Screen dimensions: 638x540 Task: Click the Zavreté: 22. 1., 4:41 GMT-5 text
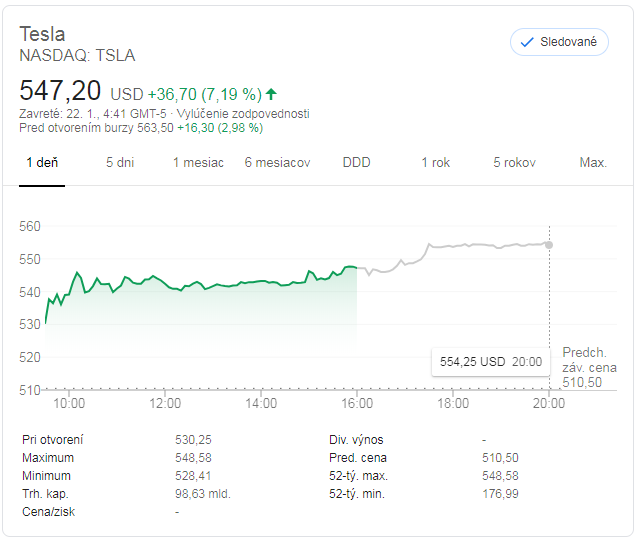point(93,114)
